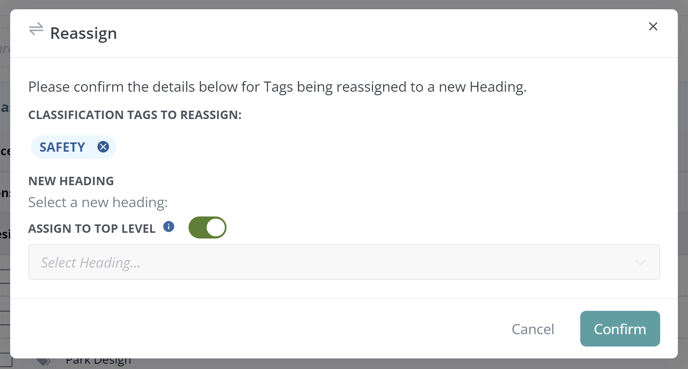The image size is (688, 369).
Task: Toggle the Assign To Top Level switch
Action: pyautogui.click(x=207, y=228)
